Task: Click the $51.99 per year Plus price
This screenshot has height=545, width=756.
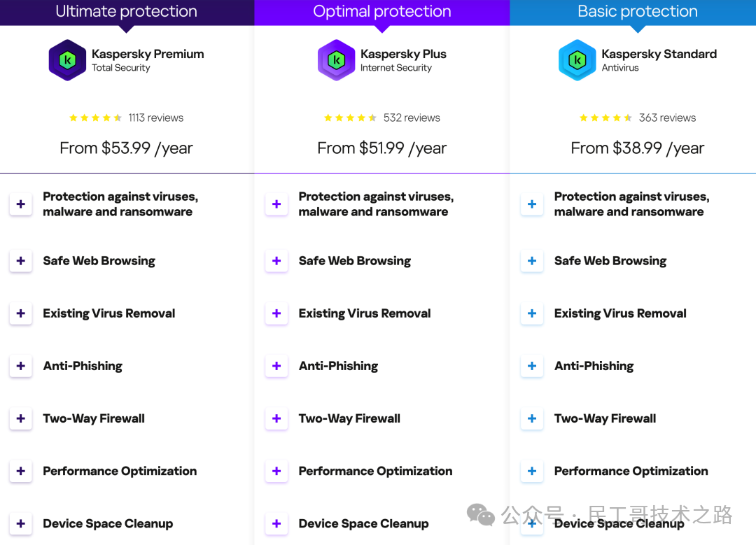Action: pos(382,148)
